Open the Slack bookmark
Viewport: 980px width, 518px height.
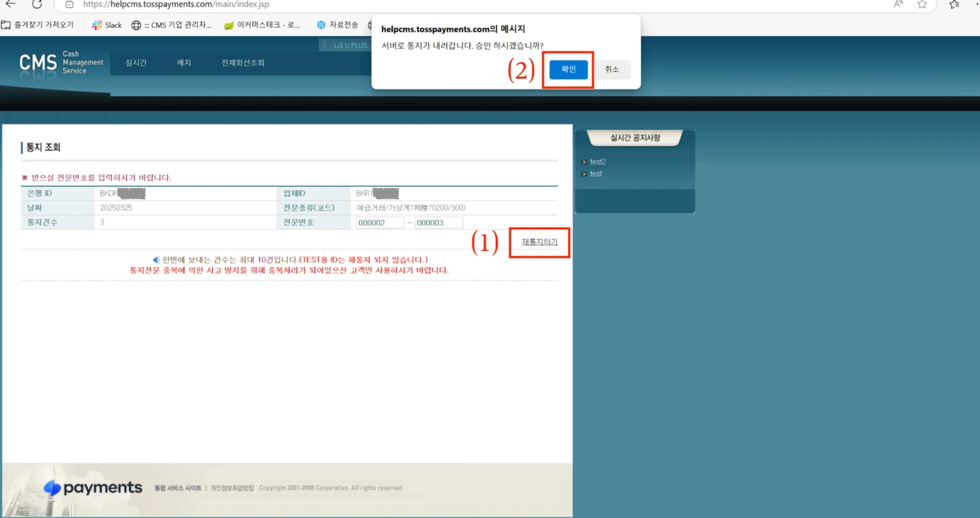[x=107, y=25]
